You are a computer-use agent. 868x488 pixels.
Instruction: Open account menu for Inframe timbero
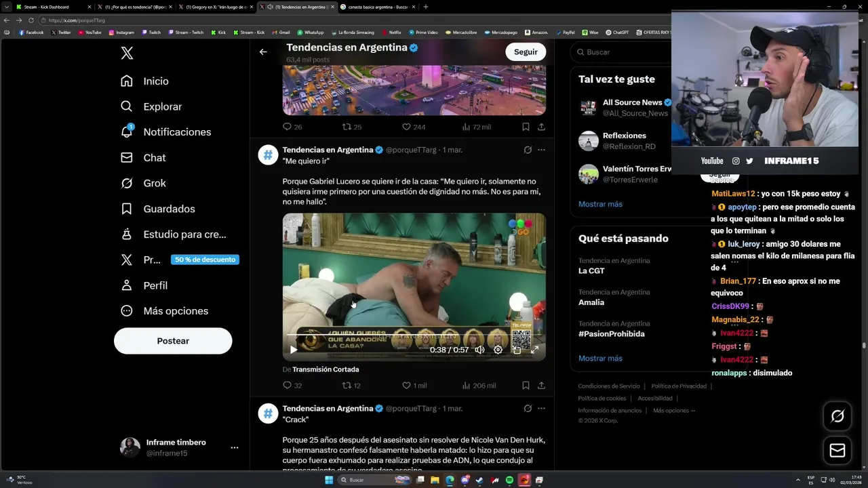[x=179, y=447]
